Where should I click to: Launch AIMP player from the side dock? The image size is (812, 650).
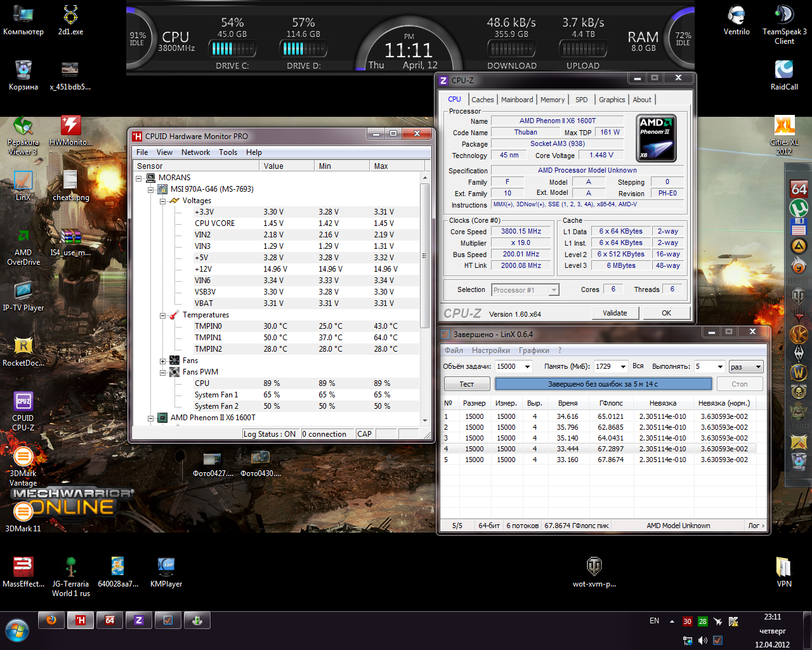click(799, 246)
